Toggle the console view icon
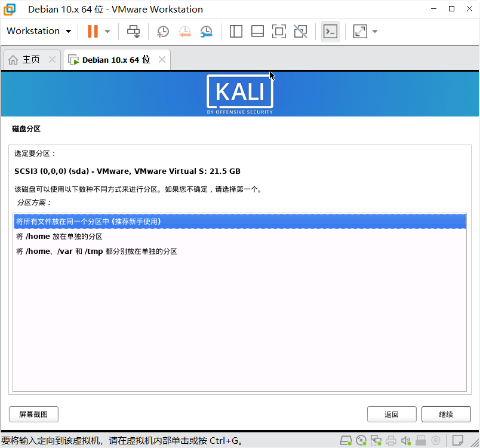480x448 pixels. click(x=330, y=31)
